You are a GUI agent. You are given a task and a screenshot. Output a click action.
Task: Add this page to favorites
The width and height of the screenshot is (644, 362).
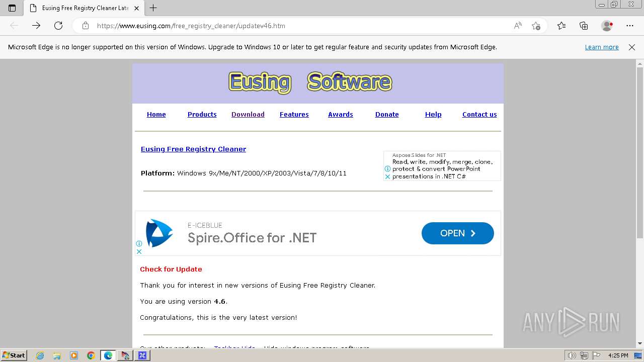click(x=536, y=26)
